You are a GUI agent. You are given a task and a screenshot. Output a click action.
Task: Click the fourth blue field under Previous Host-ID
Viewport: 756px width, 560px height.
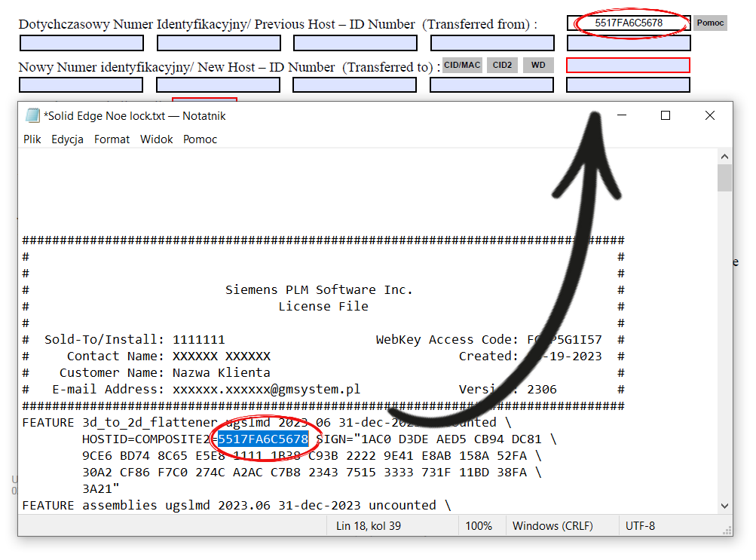pyautogui.click(x=492, y=43)
